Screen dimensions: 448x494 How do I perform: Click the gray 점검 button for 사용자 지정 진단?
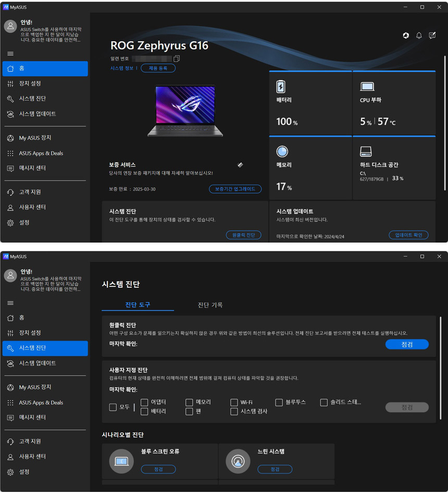(407, 407)
